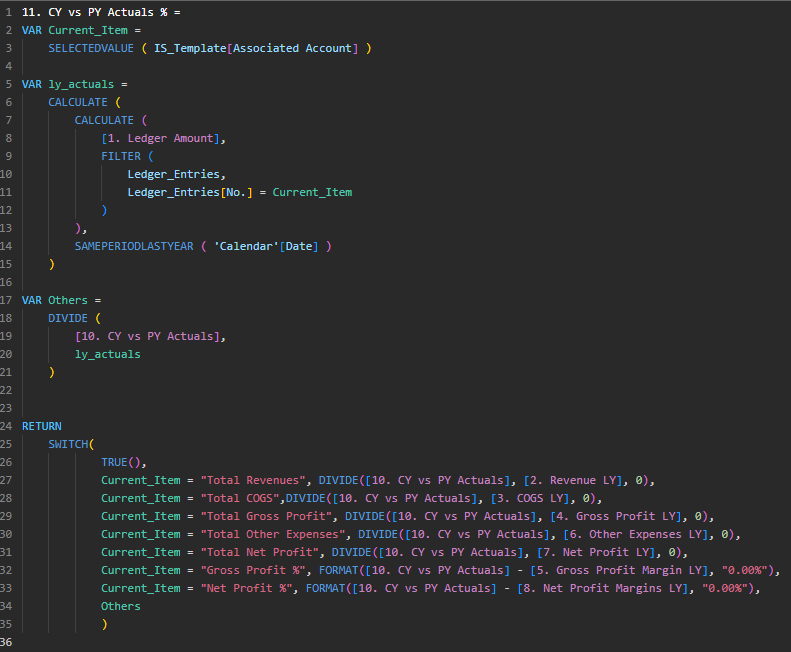Click the SELECTEDVALUE function
Image resolution: width=791 pixels, height=652 pixels.
(x=91, y=48)
